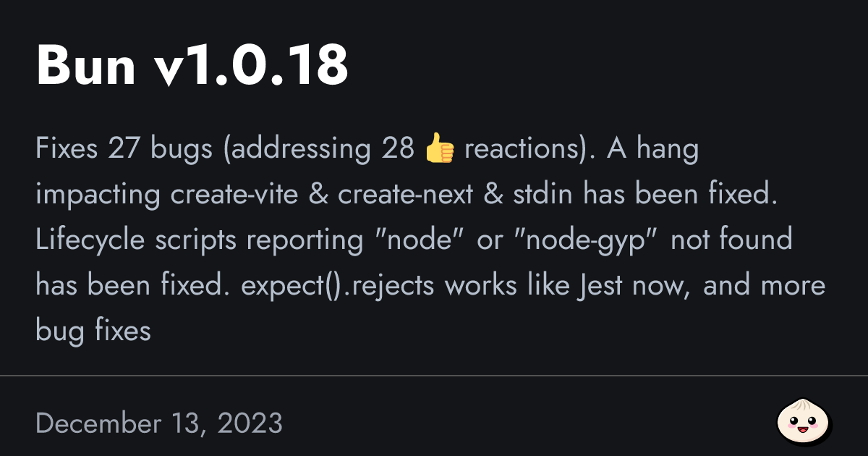Click the text "expect().rejects"
868x456 pixels.
point(338,287)
